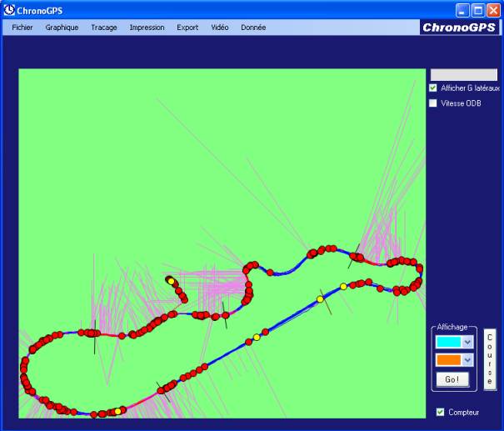
Task: Close the ChronoGPS window
Action: pos(493,11)
